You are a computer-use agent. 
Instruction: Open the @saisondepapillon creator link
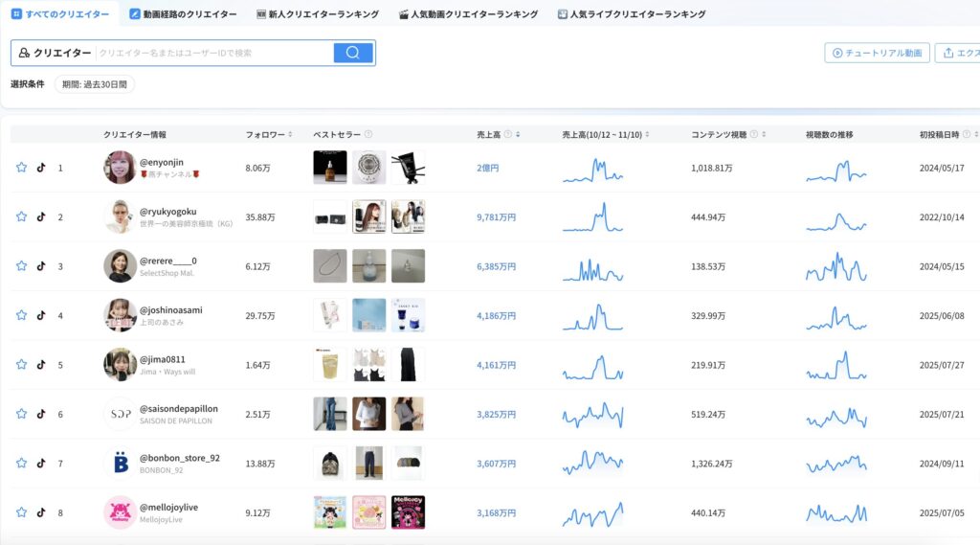179,409
